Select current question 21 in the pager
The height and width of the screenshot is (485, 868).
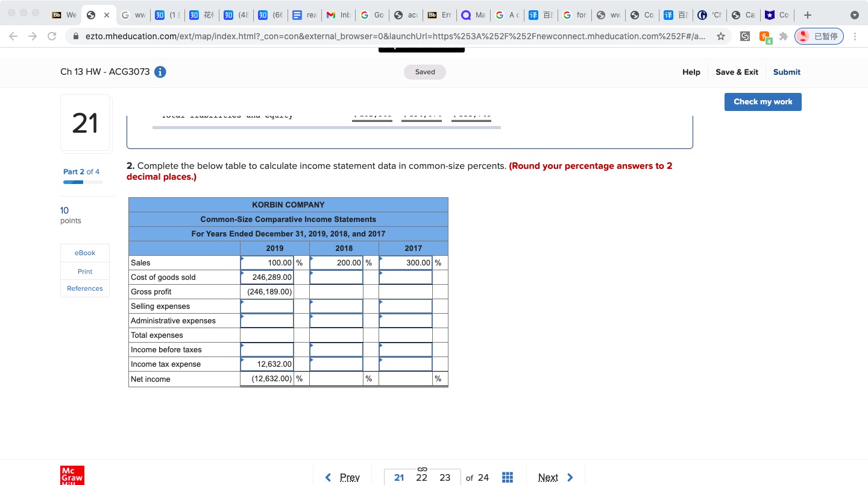(x=399, y=478)
